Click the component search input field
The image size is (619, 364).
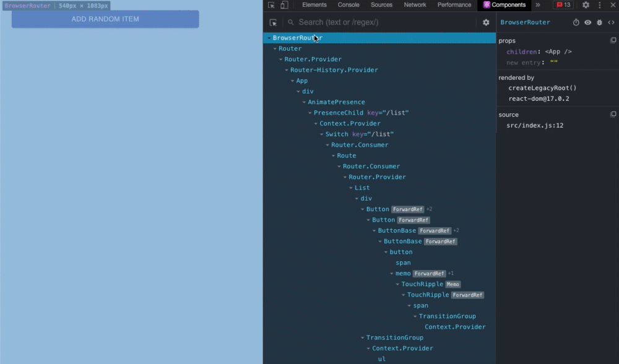point(371,22)
